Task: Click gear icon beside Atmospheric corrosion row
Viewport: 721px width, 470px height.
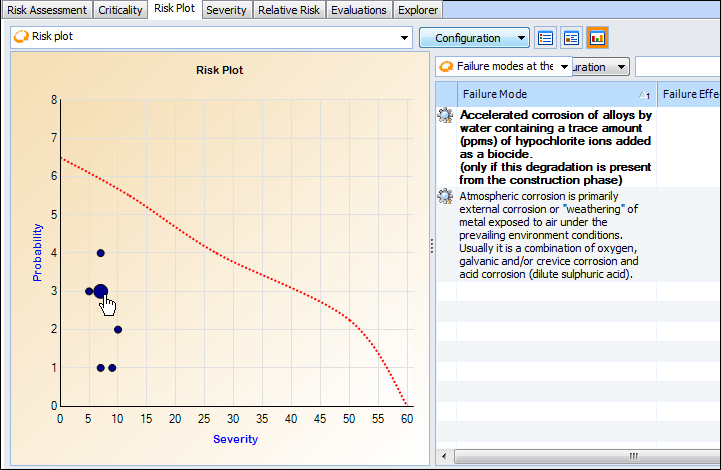Action: (x=445, y=196)
